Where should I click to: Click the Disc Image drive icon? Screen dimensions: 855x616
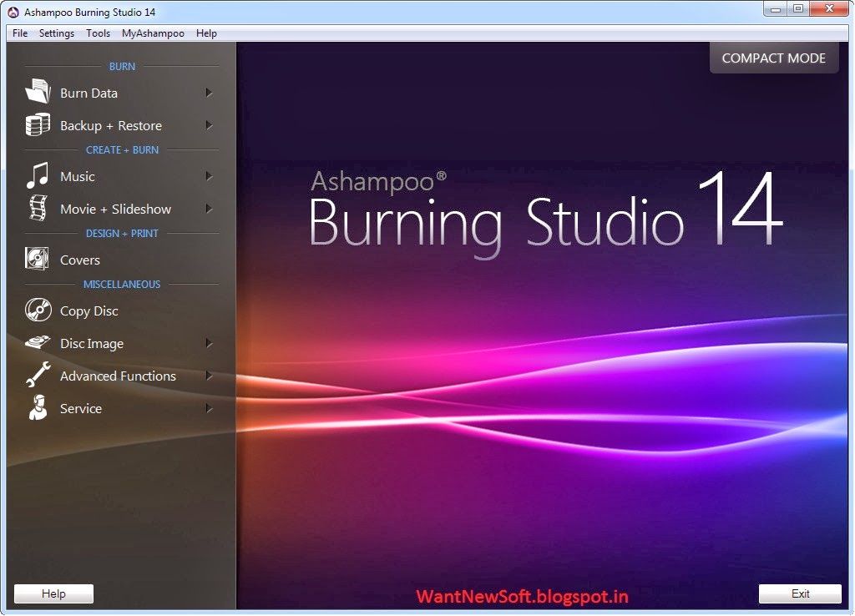coord(38,342)
